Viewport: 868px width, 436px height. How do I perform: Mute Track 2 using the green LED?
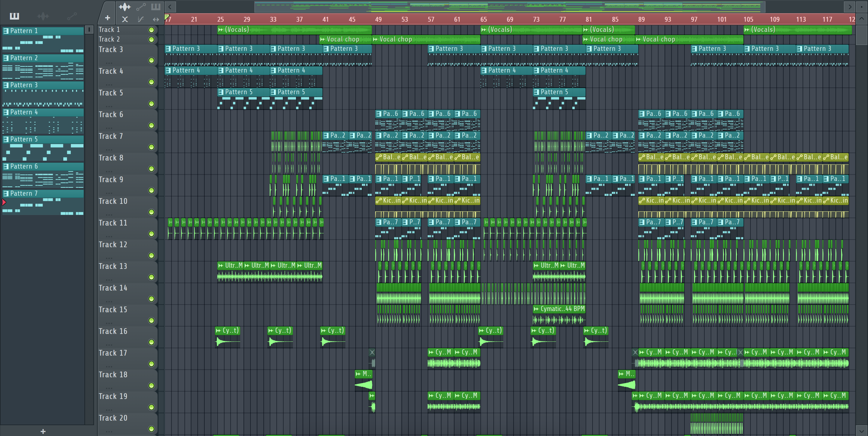152,40
